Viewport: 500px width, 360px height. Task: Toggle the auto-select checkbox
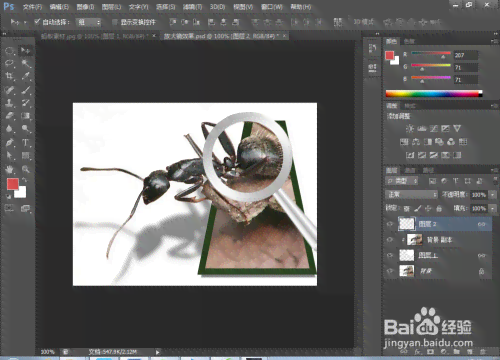(37, 22)
